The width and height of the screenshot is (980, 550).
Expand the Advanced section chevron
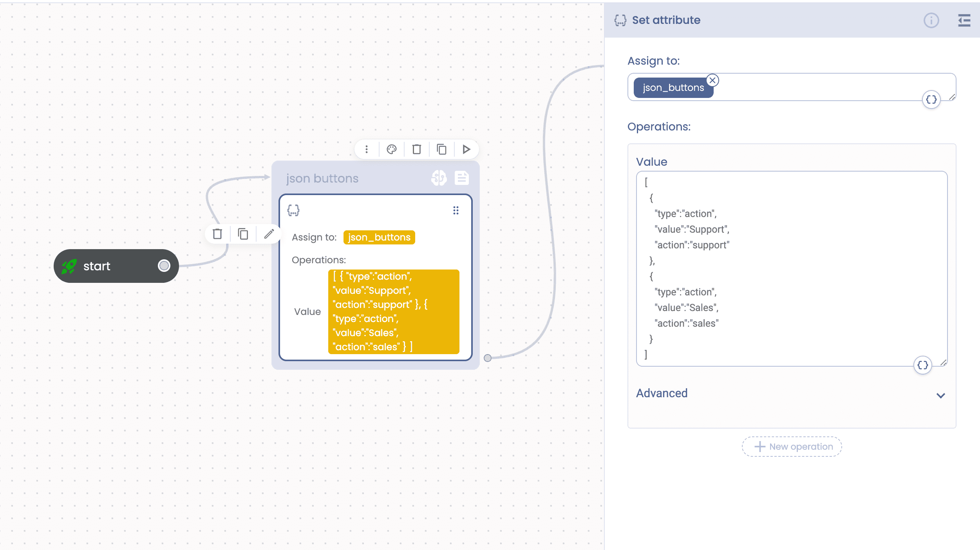tap(941, 395)
